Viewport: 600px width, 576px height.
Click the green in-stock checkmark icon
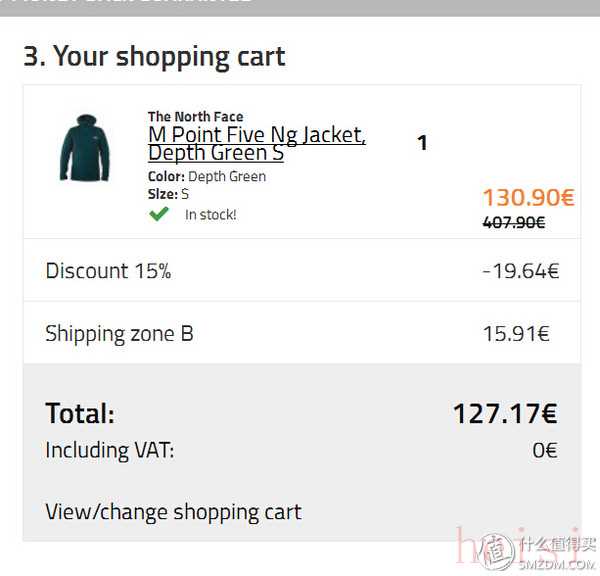[x=159, y=214]
